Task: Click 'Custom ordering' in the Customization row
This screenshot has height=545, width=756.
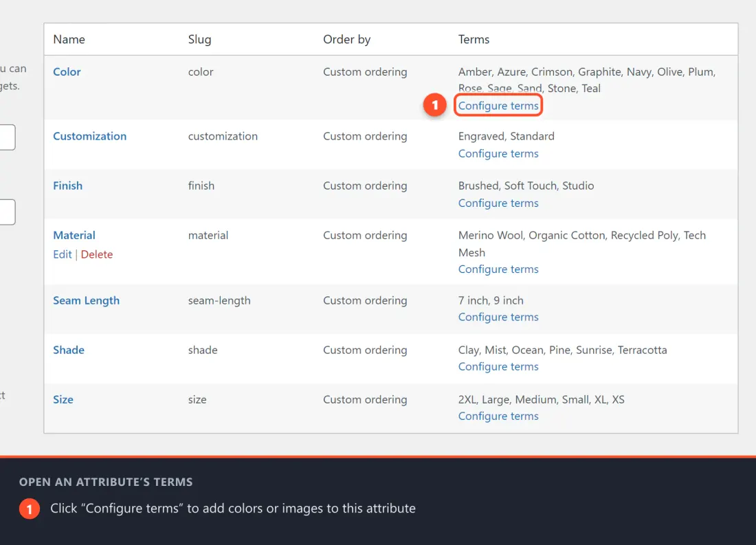Action: point(365,137)
